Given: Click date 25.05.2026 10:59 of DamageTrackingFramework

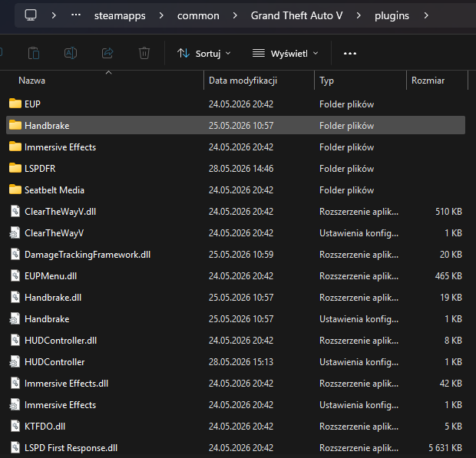Looking at the screenshot, I should pos(241,255).
